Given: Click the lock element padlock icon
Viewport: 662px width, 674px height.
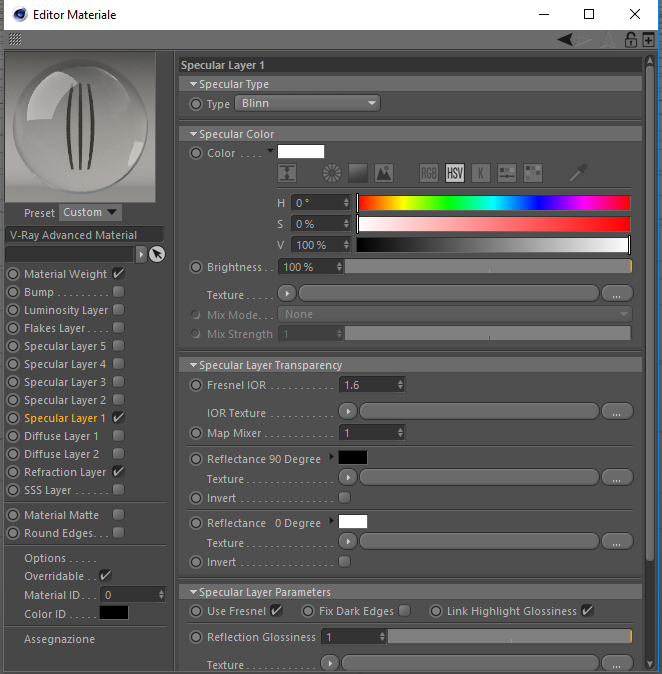Looking at the screenshot, I should 631,40.
